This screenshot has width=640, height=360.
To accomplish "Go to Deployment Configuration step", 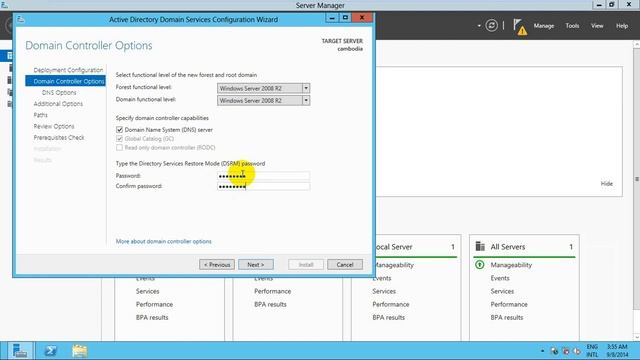I will pyautogui.click(x=68, y=70).
